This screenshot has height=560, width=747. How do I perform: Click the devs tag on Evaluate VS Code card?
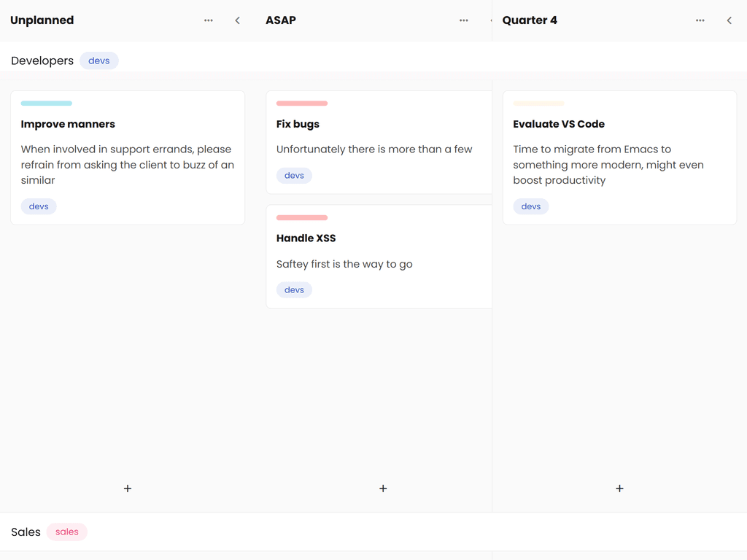pos(531,207)
